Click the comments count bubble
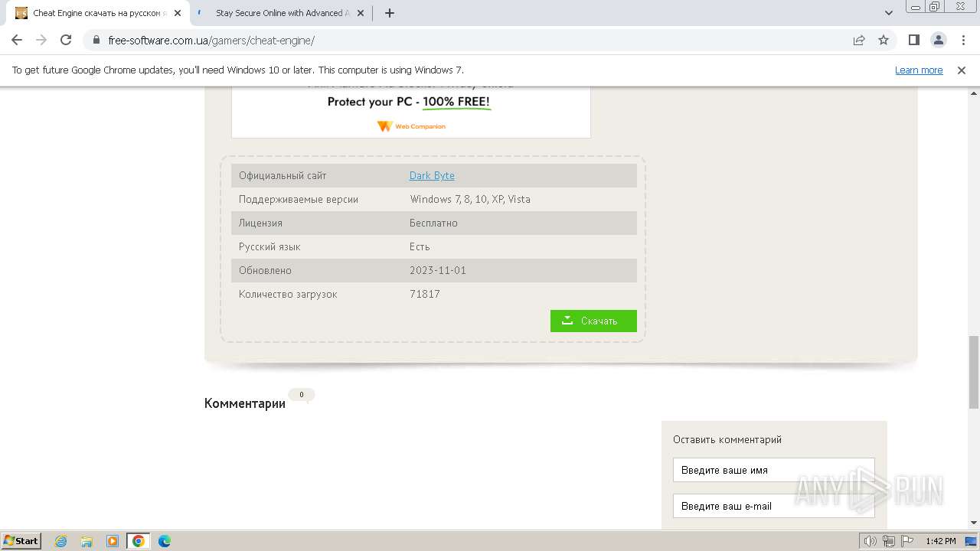The width and height of the screenshot is (980, 551). 302,395
